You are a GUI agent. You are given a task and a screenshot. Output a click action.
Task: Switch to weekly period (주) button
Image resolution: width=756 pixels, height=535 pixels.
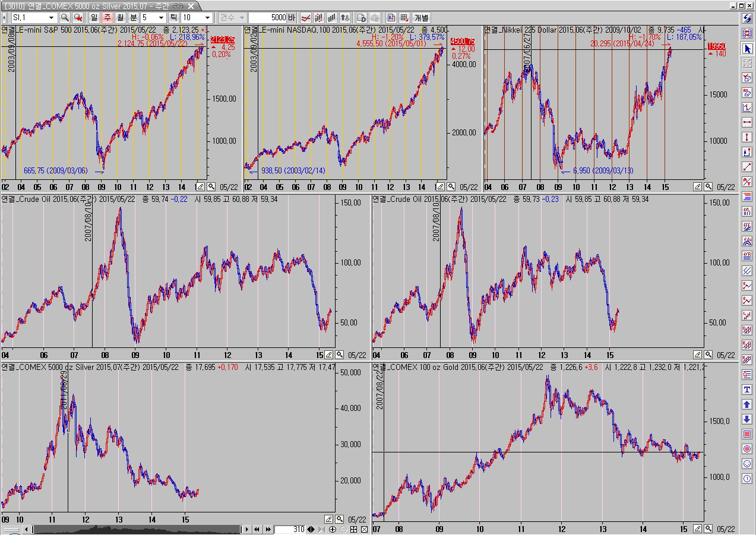tap(107, 18)
